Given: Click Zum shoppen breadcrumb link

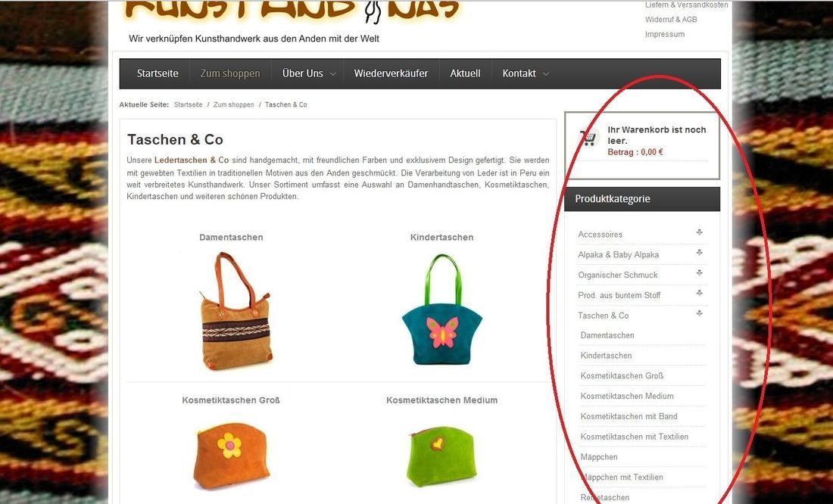Looking at the screenshot, I should (234, 104).
